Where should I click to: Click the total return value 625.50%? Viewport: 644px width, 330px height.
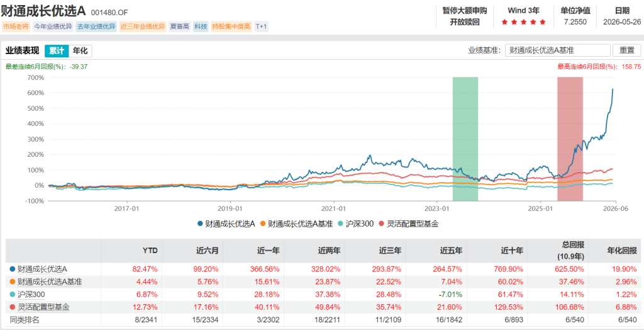click(x=569, y=269)
